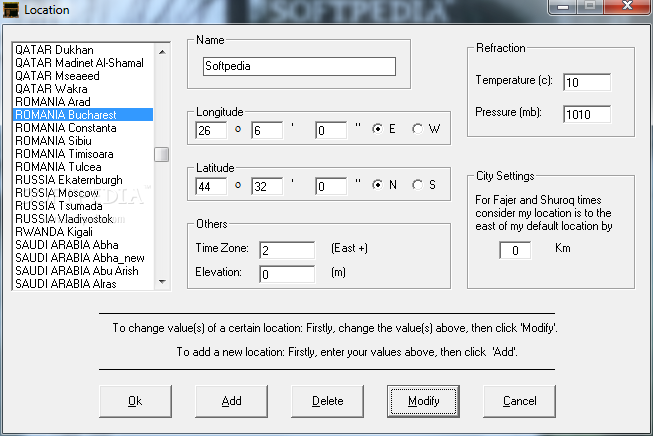Screen dimensions: 653x436
Task: Select RUSSIA Vladivostok in the list
Action: 83,219
